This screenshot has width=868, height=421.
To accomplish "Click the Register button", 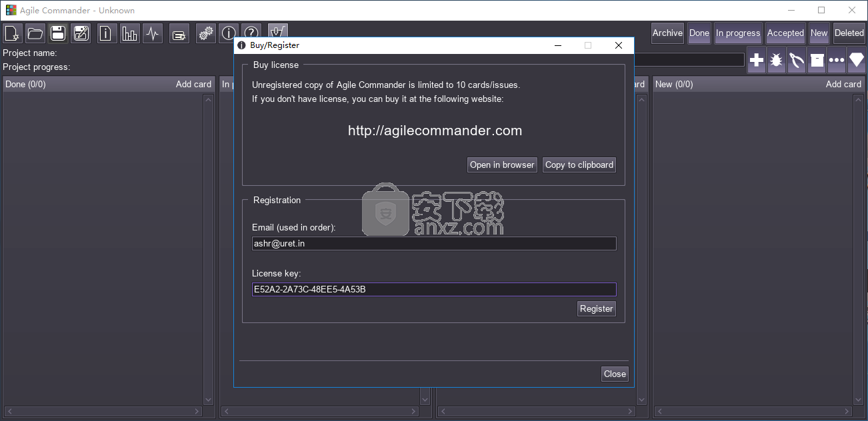I will tap(597, 308).
